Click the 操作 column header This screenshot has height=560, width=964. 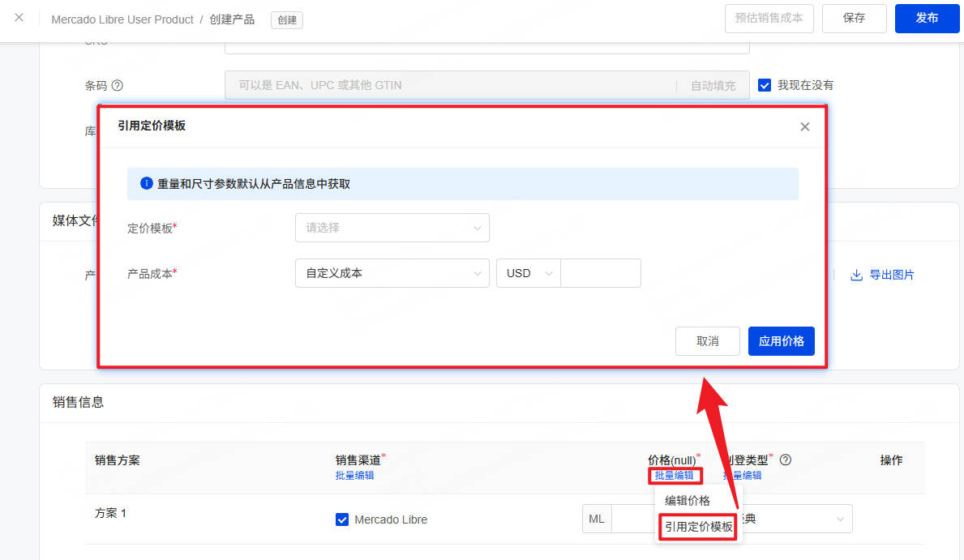pyautogui.click(x=891, y=460)
